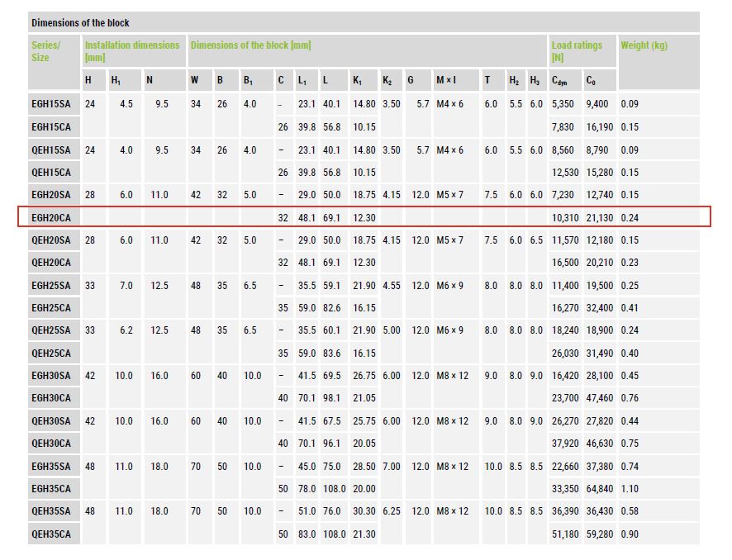Select the EGH30CA row label
This screenshot has height=560, width=732.
(x=51, y=398)
